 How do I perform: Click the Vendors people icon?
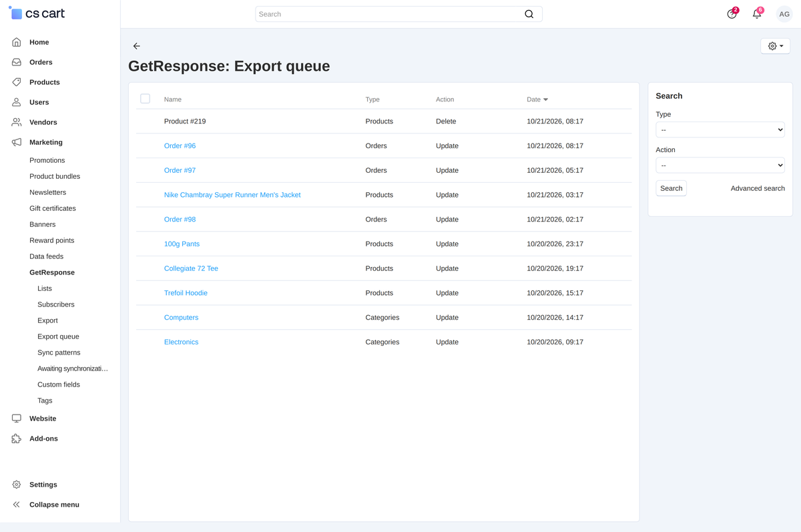(17, 122)
